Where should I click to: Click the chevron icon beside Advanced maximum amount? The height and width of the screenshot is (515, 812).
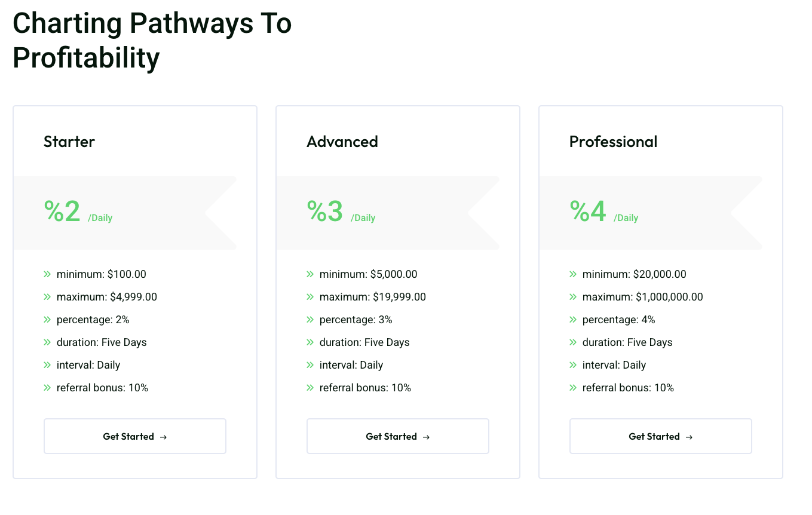point(310,296)
